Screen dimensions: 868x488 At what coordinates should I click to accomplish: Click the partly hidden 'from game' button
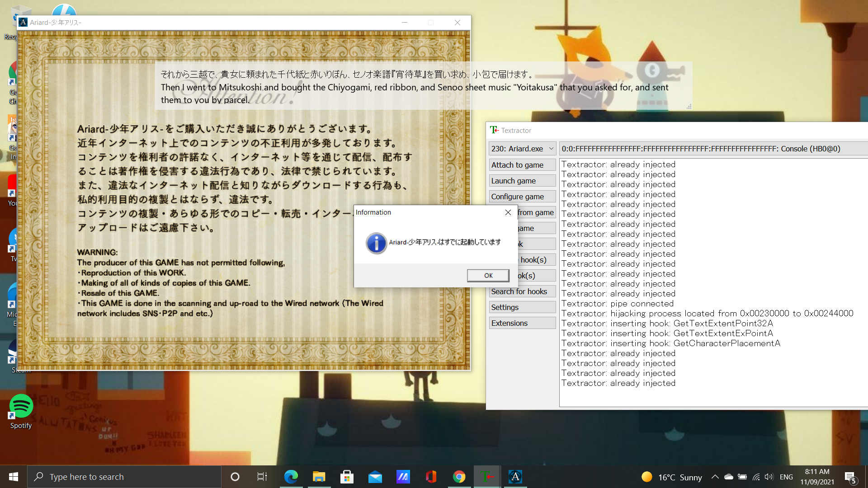tap(536, 212)
